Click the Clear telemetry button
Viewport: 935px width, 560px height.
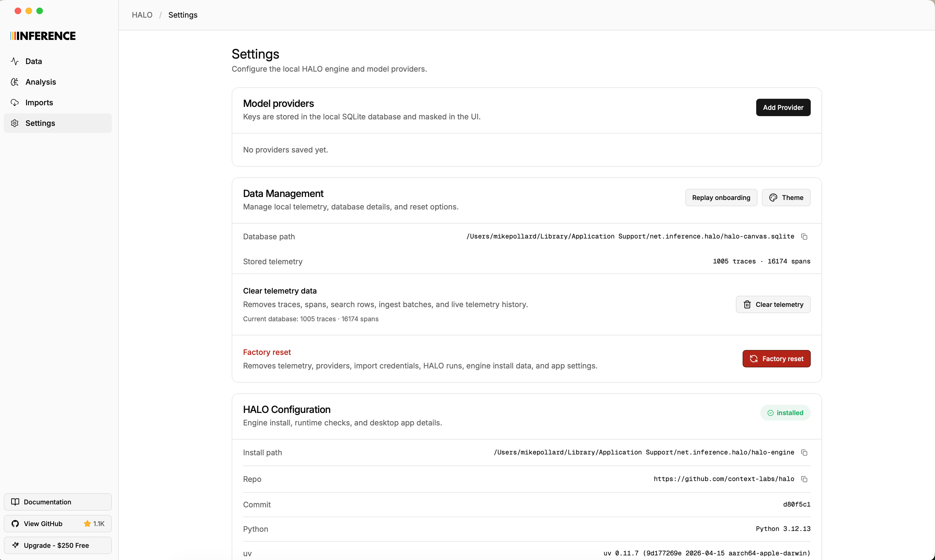[x=773, y=304]
